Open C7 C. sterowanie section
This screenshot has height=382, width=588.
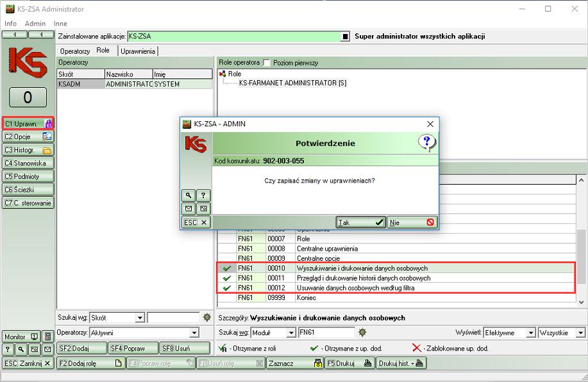click(28, 203)
